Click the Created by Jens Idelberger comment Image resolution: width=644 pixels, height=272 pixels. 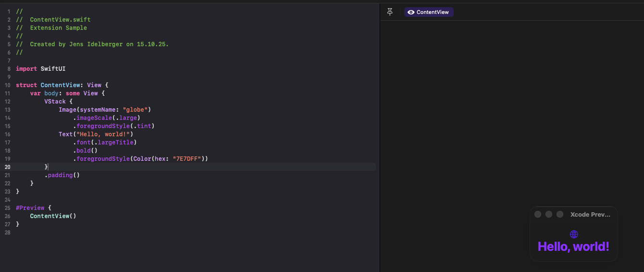99,44
